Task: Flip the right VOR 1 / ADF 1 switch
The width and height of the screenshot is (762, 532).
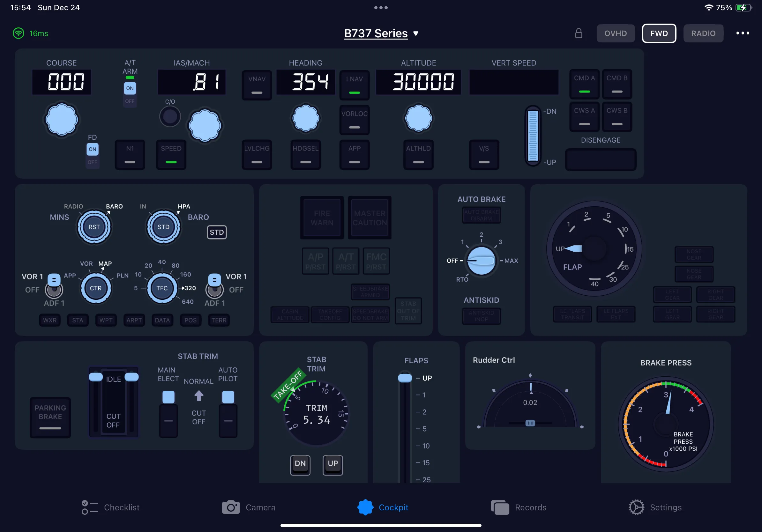Action: pyautogui.click(x=214, y=286)
